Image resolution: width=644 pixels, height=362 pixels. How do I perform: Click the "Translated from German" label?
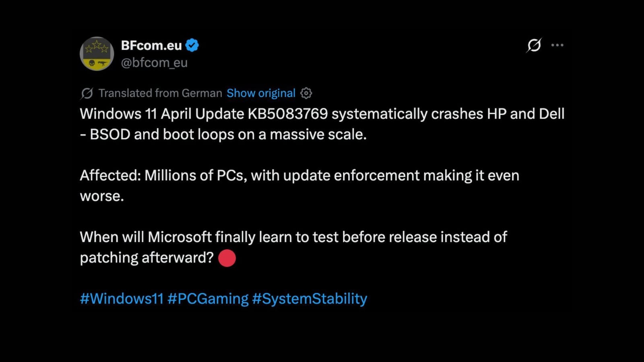tap(160, 93)
